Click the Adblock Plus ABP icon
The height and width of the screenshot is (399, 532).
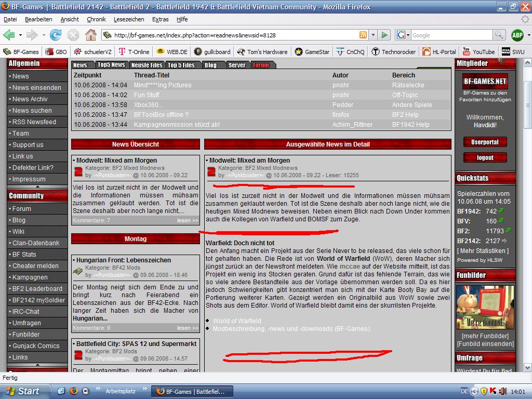pyautogui.click(x=517, y=35)
